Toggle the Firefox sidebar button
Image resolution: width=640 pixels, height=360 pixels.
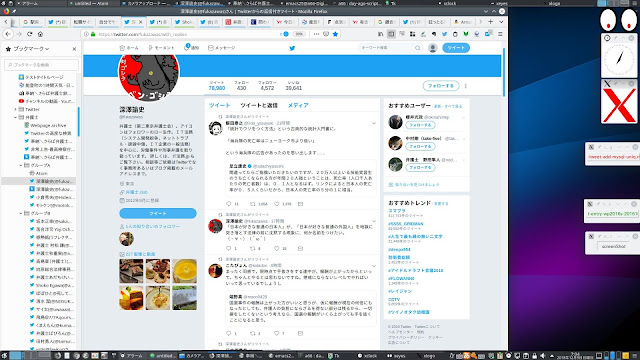(391, 34)
